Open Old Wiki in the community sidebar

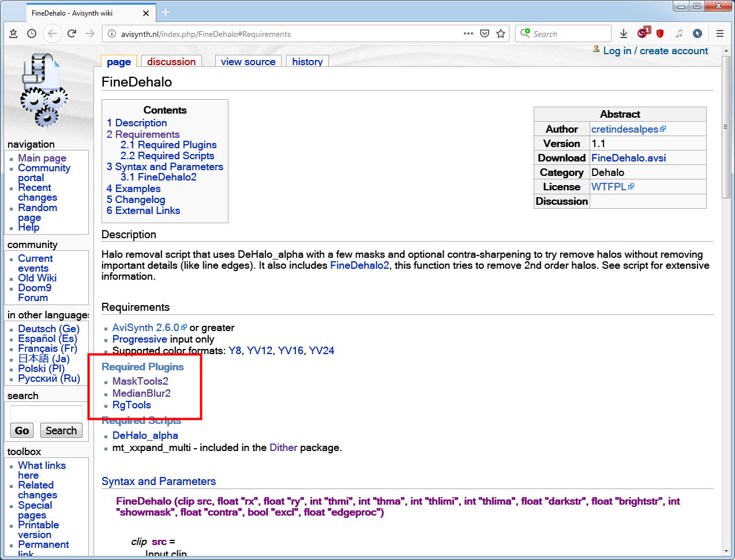(x=37, y=278)
